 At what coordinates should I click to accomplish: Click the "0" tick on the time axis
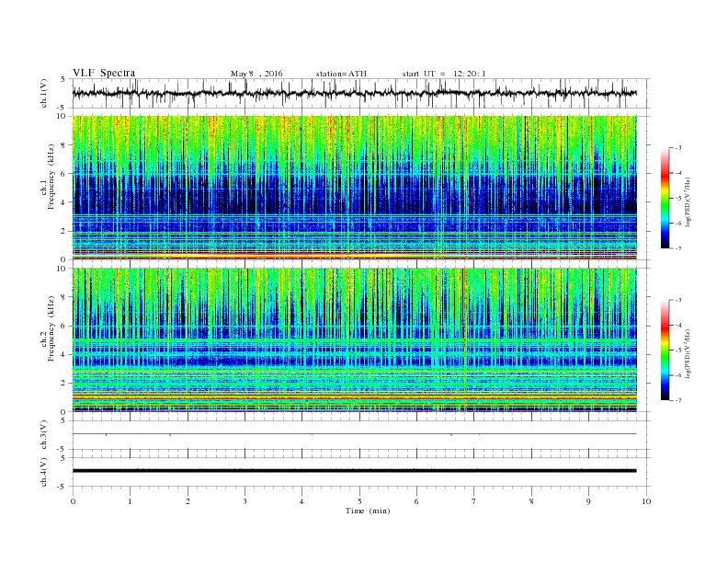pos(73,501)
